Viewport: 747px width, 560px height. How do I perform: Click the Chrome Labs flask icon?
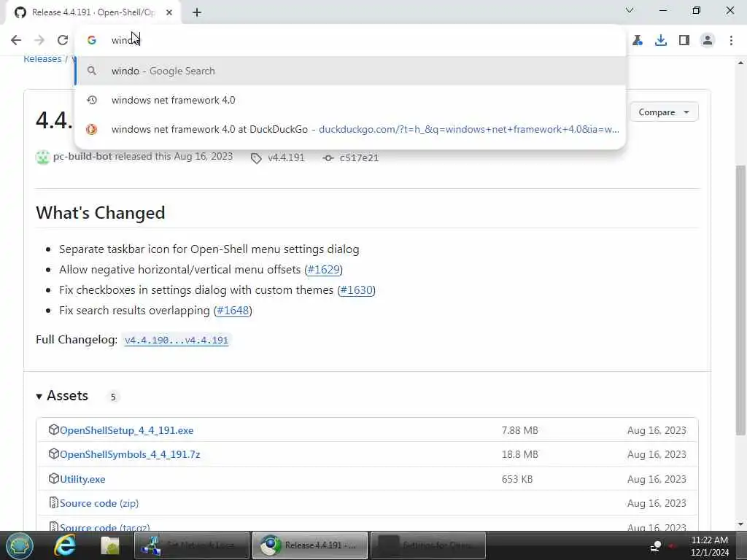(x=638, y=40)
